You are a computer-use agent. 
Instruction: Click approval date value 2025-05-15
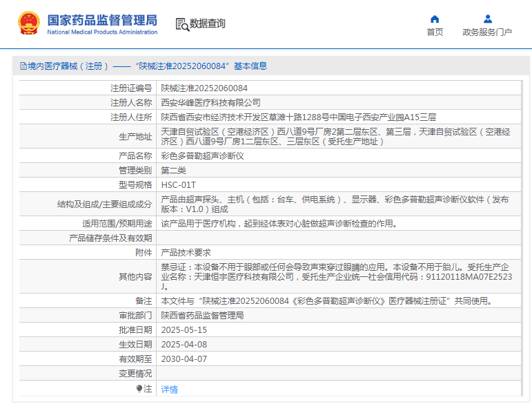(184, 330)
